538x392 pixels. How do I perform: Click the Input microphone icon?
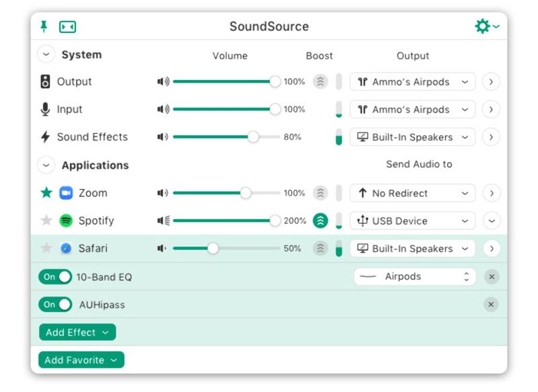[x=45, y=109]
